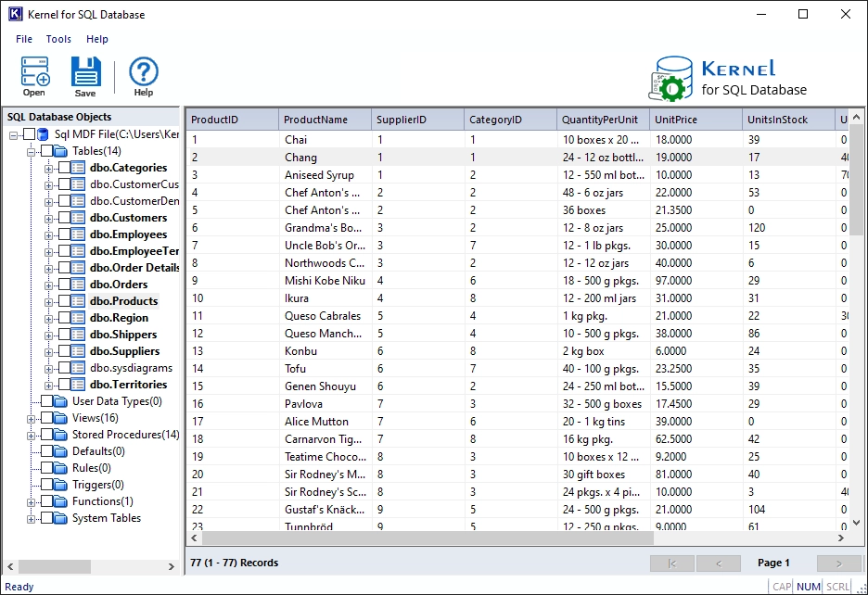Click the table icon beside dbo.Customers

[x=78, y=218]
